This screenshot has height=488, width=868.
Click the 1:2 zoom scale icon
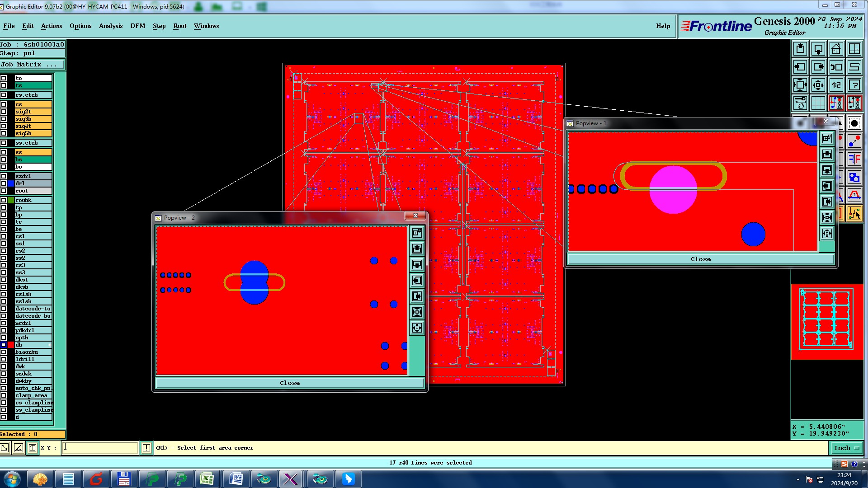click(836, 85)
